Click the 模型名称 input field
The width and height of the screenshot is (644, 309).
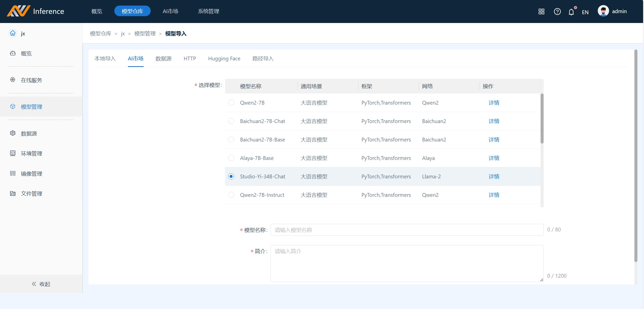point(407,230)
